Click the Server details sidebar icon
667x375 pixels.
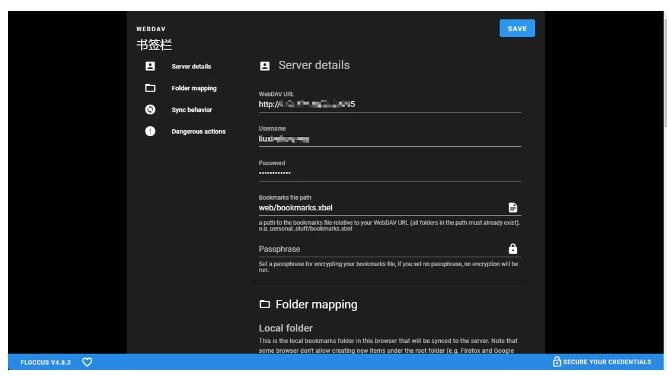(x=150, y=66)
